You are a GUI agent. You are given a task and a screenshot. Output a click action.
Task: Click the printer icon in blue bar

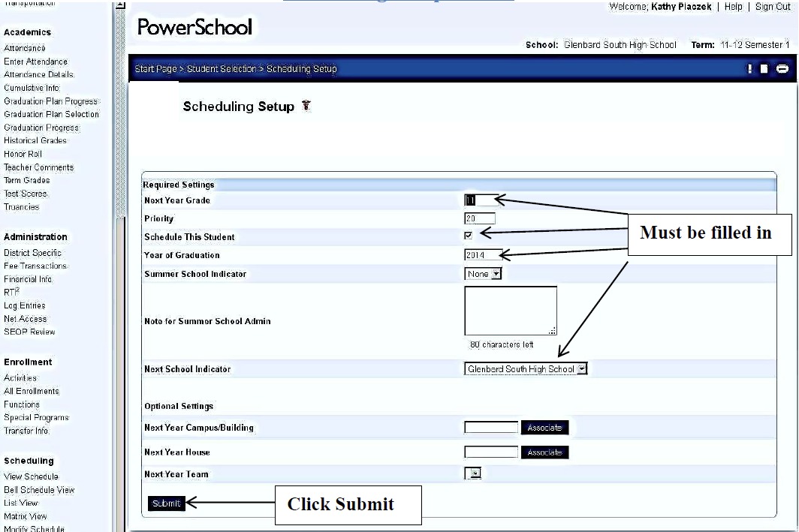pyautogui.click(x=782, y=69)
